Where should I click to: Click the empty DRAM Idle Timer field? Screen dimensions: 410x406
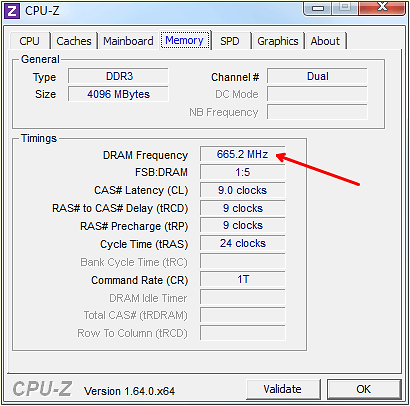[243, 297]
